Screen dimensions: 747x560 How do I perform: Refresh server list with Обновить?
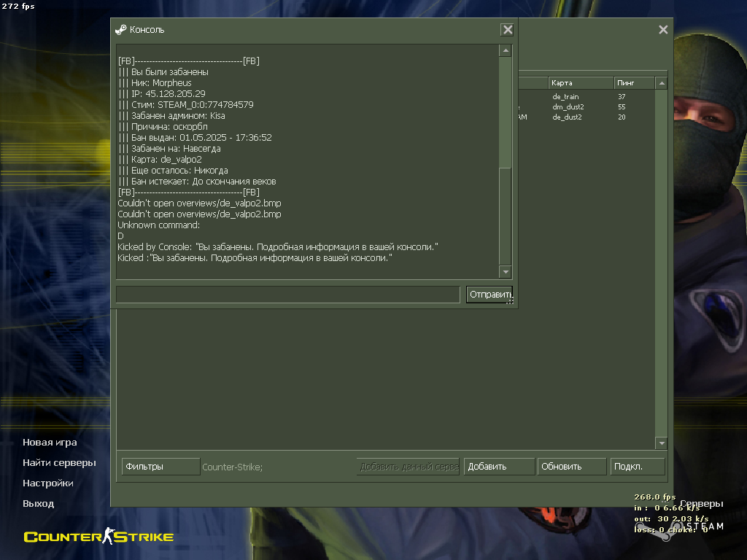pos(571,466)
